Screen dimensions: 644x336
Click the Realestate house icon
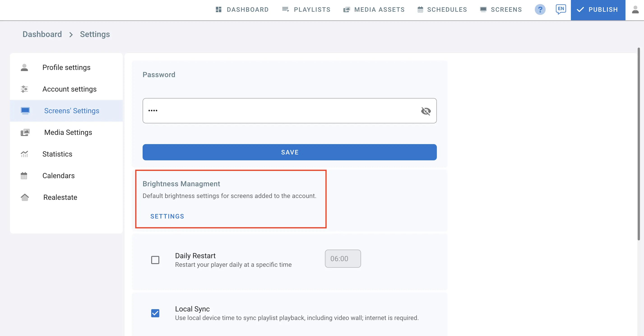click(x=25, y=197)
